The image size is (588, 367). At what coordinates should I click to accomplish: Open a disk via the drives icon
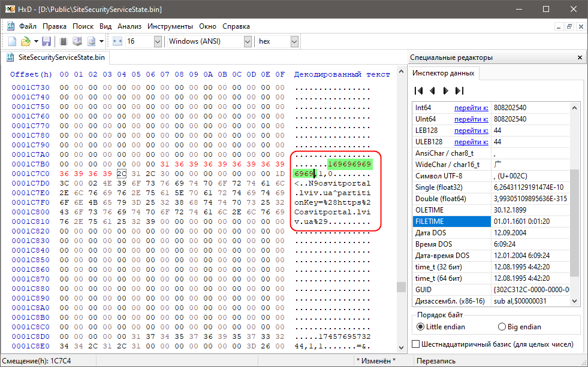tap(77, 41)
